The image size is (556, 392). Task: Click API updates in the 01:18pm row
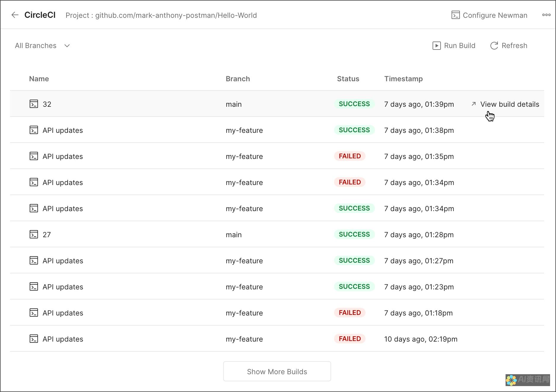tap(63, 313)
